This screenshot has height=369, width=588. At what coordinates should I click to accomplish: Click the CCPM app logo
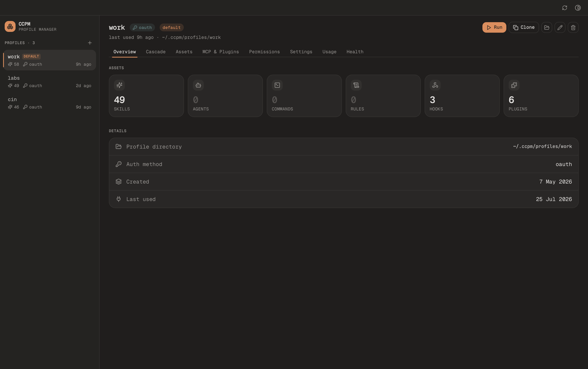tap(10, 26)
